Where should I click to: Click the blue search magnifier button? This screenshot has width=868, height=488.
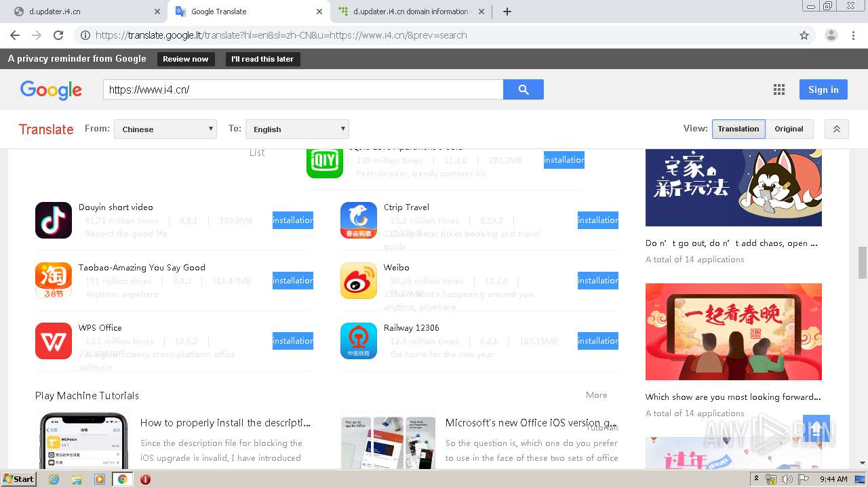coord(524,89)
